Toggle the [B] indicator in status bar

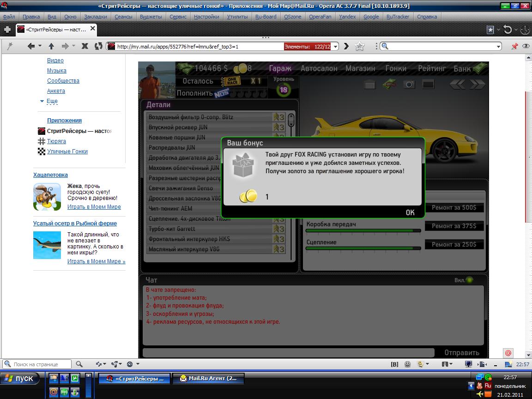394,364
